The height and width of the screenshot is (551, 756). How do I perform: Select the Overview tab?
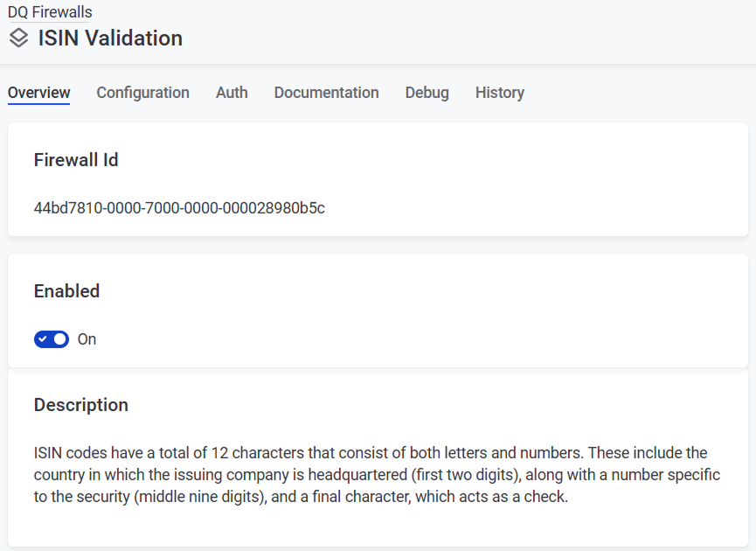(x=38, y=93)
